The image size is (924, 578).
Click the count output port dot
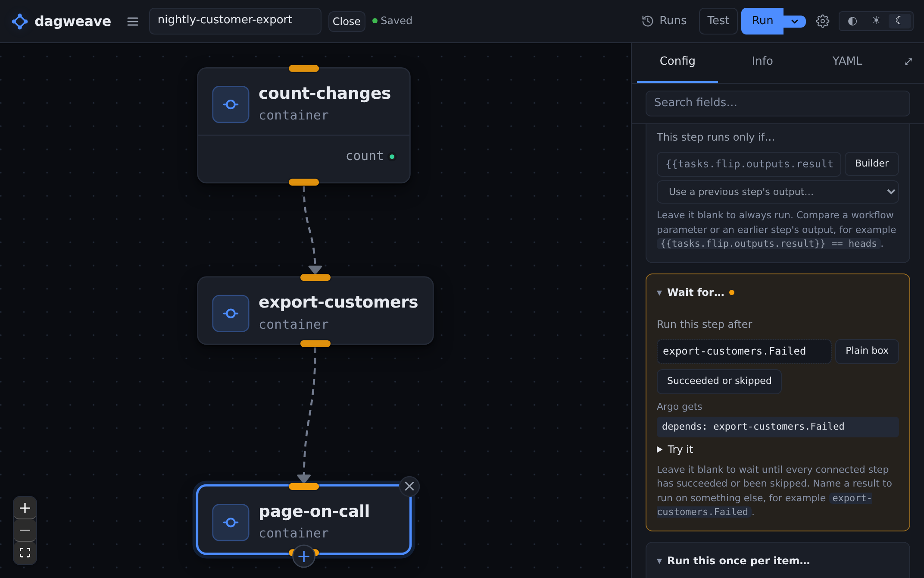point(392,157)
